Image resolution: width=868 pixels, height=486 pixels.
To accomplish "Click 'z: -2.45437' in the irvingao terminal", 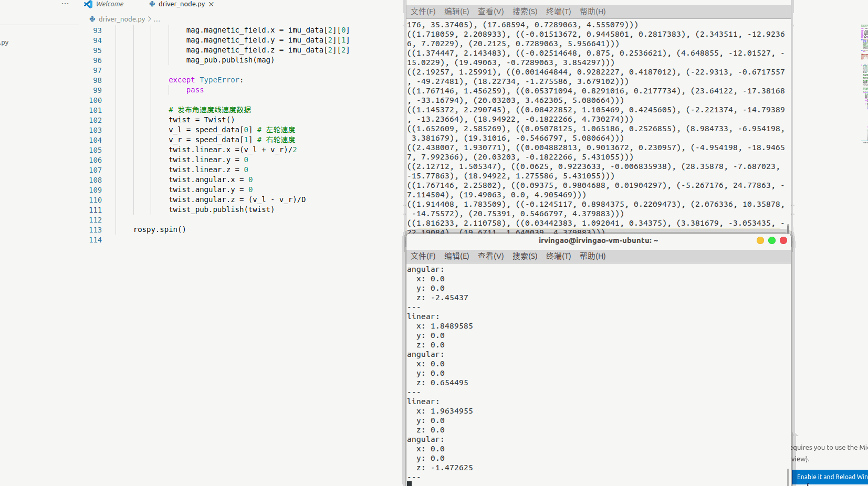I will tap(442, 298).
